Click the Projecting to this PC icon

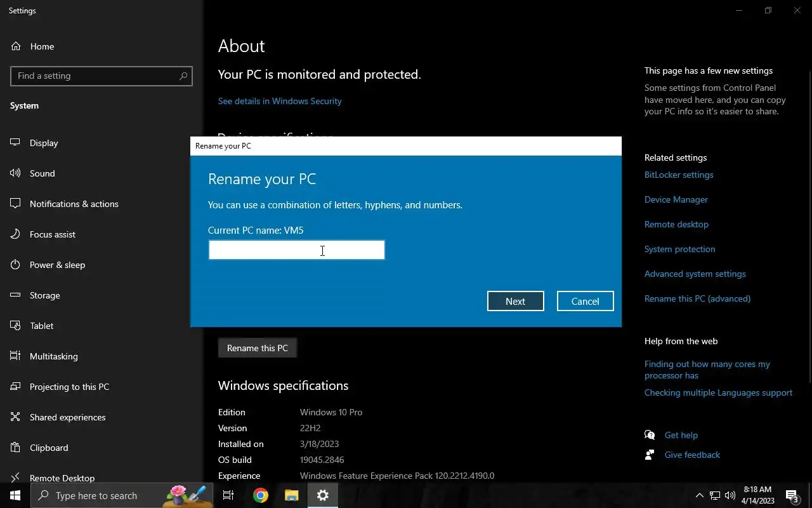[15, 387]
